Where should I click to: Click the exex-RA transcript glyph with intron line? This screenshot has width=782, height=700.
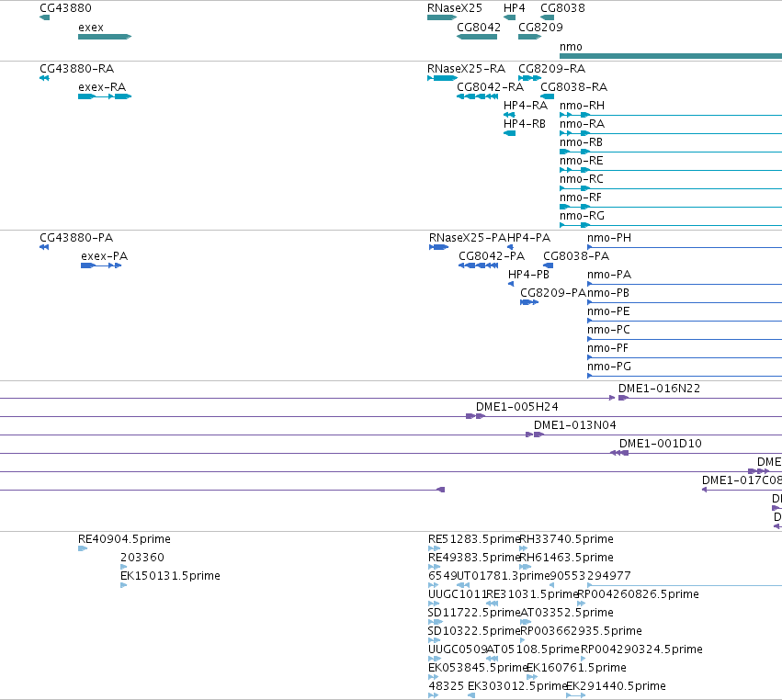click(x=105, y=96)
